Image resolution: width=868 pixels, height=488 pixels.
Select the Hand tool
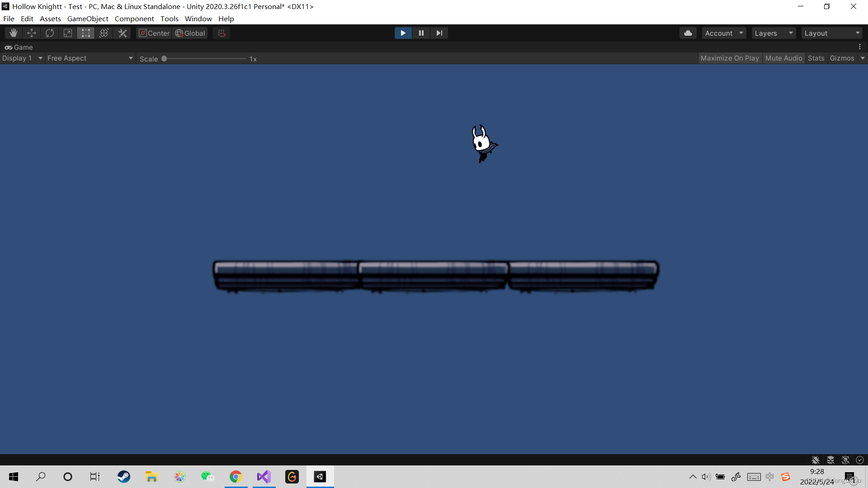coord(14,33)
